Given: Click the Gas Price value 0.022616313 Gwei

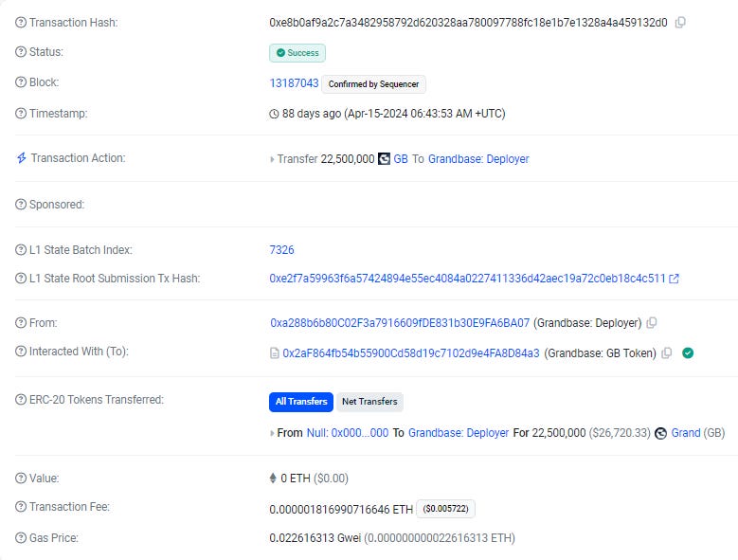Looking at the screenshot, I should [315, 538].
